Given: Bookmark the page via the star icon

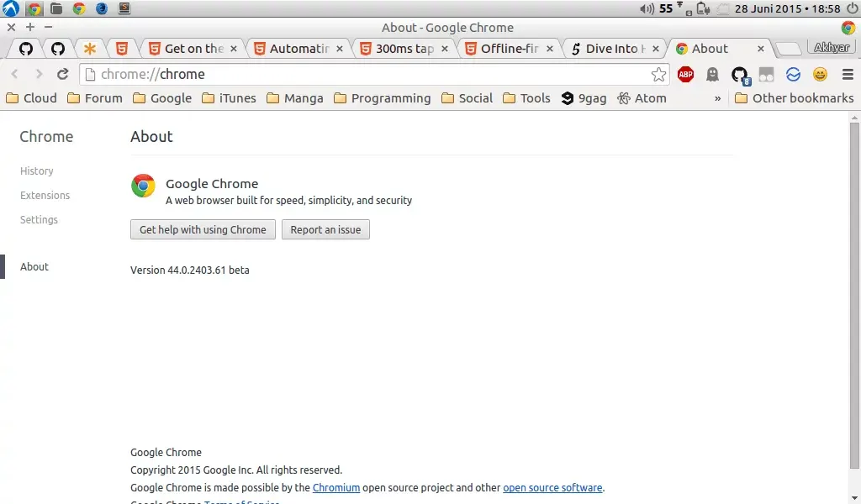Looking at the screenshot, I should coord(658,74).
